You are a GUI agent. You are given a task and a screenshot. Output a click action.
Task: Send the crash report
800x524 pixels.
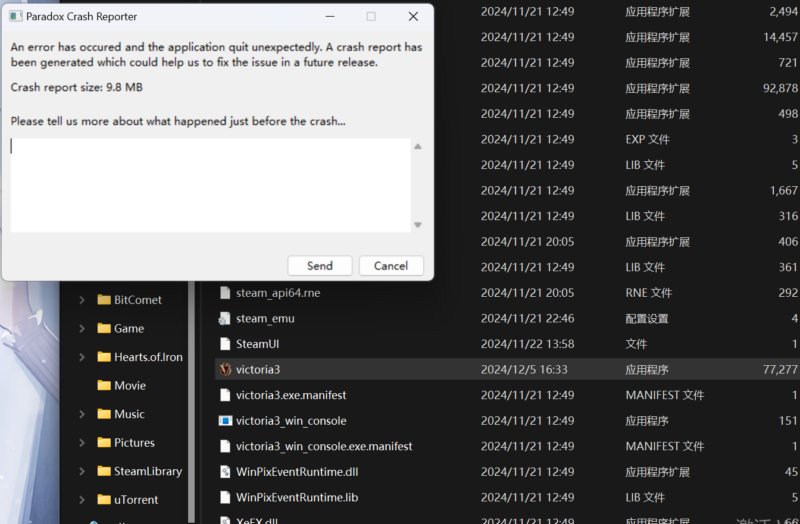pyautogui.click(x=320, y=266)
